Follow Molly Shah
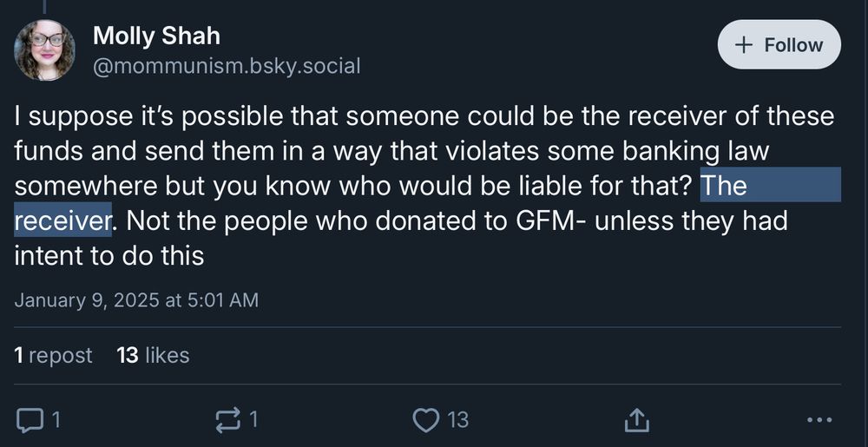The width and height of the screenshot is (868, 447). point(779,44)
